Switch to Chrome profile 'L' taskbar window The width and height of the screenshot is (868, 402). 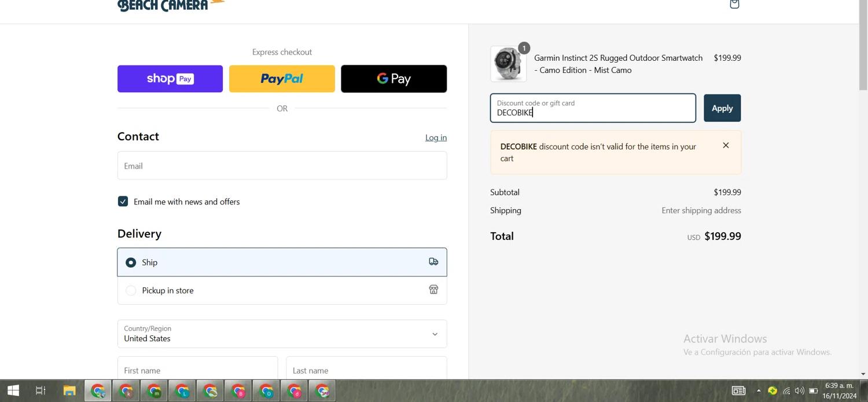pos(182,391)
